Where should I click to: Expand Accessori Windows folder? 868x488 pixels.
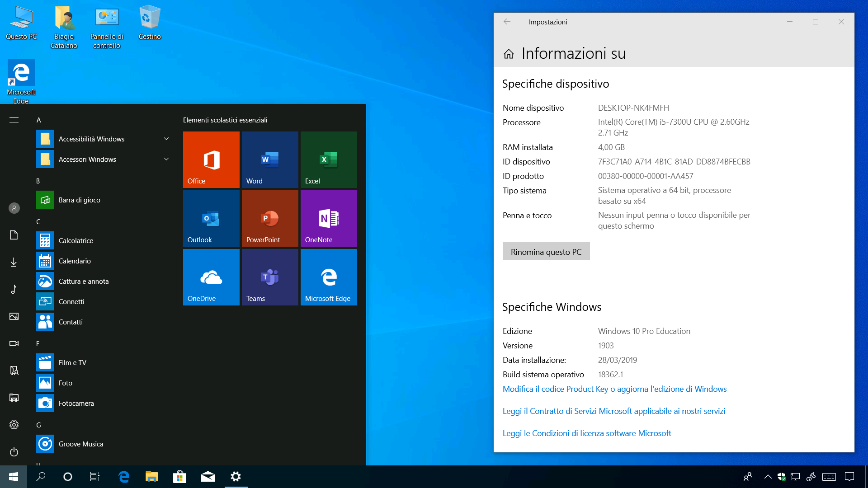click(x=104, y=159)
